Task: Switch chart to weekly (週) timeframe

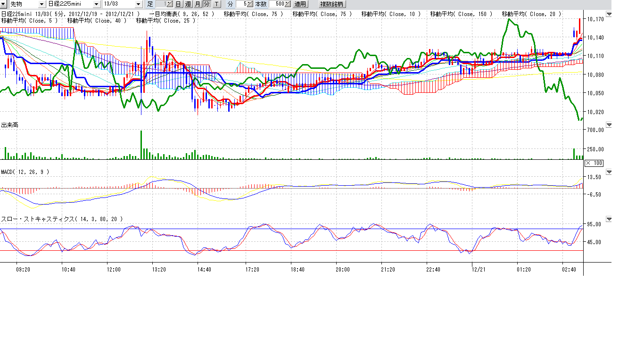Action: pos(188,4)
